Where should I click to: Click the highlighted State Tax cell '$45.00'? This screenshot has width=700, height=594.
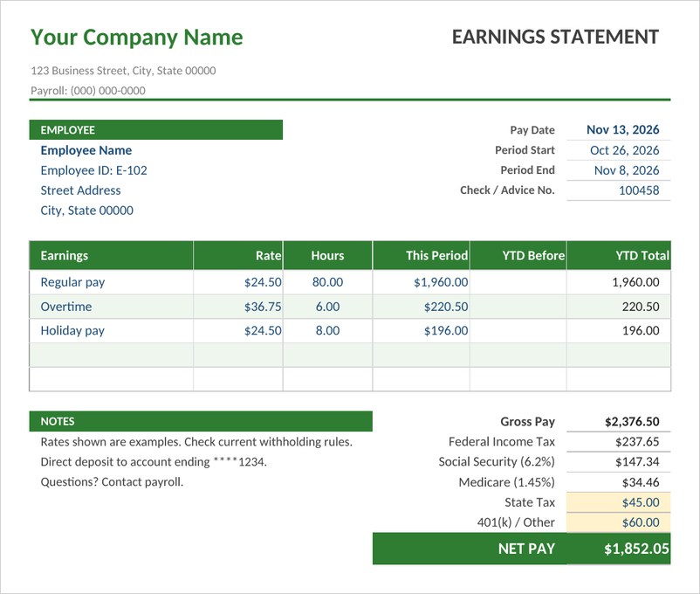(619, 502)
